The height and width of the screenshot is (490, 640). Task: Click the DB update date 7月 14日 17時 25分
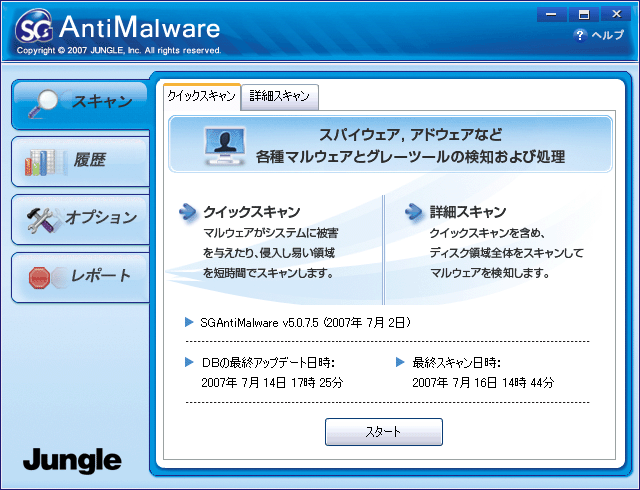(272, 383)
